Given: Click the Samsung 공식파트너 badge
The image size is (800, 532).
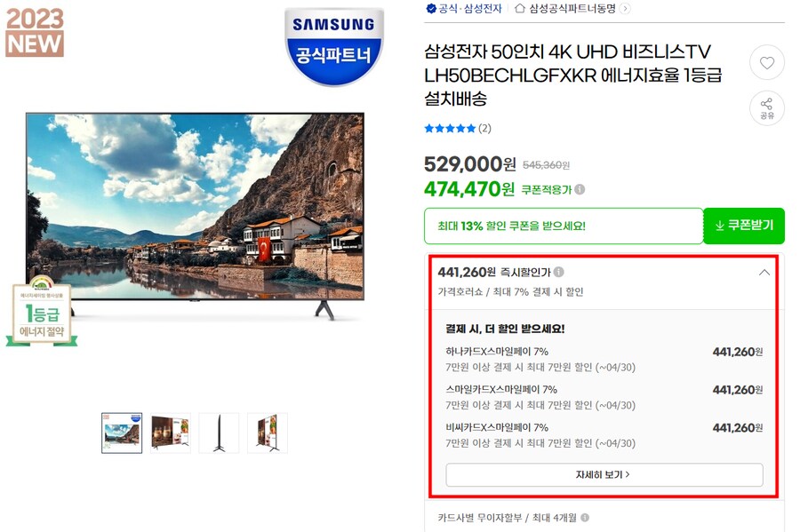Looking at the screenshot, I should point(333,46).
